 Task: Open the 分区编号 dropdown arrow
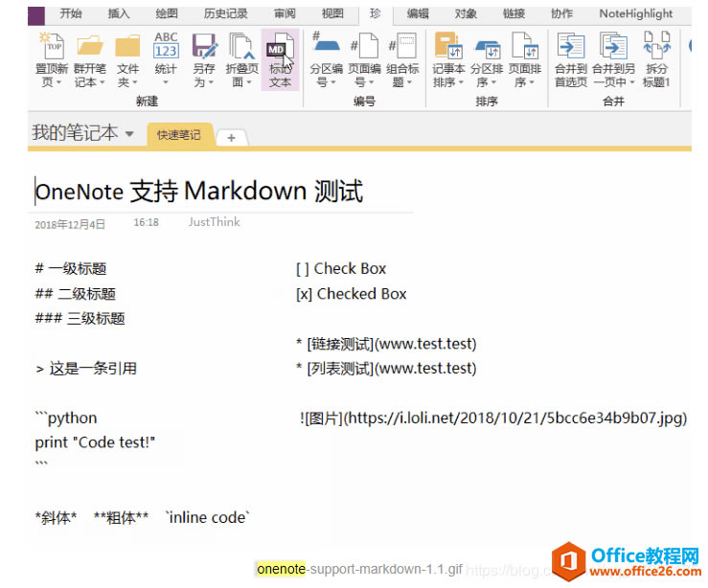[x=333, y=82]
